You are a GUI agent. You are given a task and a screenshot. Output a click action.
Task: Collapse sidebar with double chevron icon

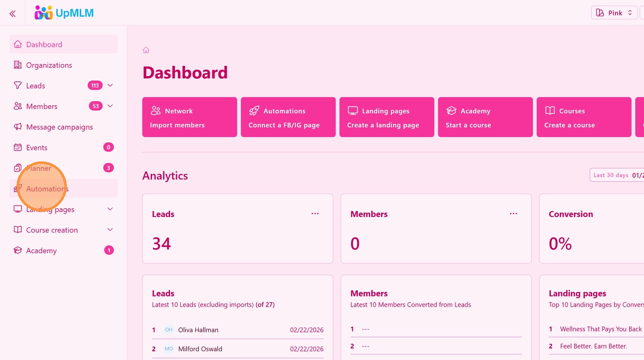pyautogui.click(x=12, y=13)
